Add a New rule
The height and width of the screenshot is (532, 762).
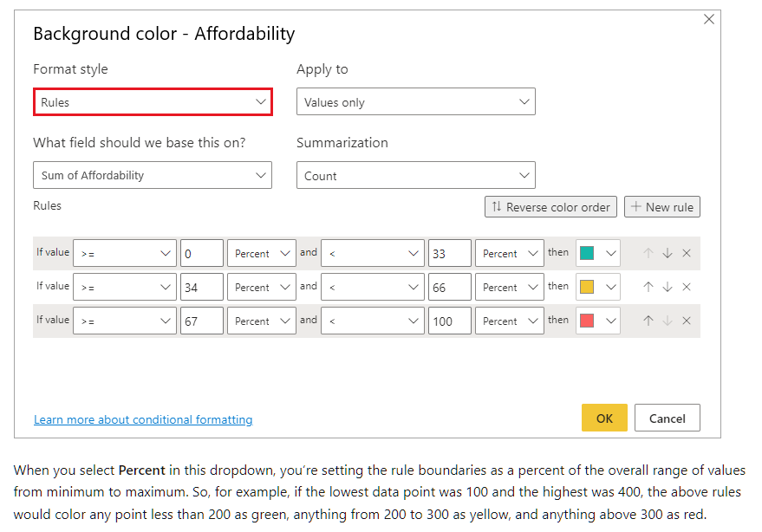(x=662, y=207)
